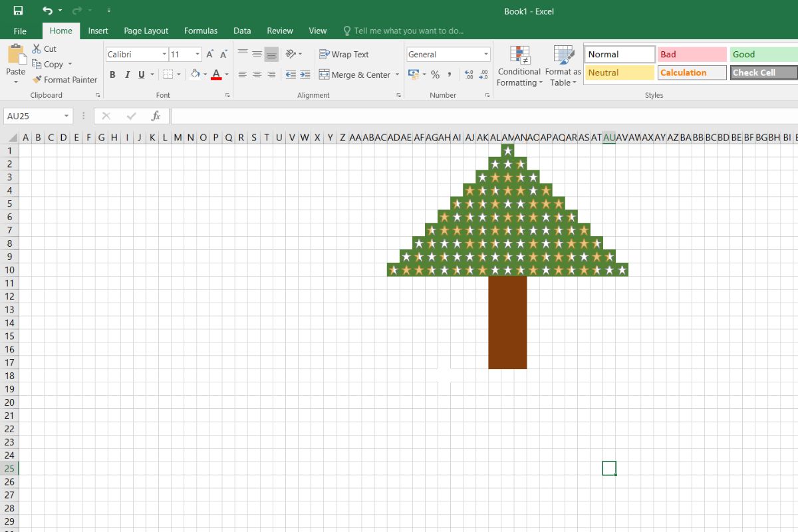
Task: Switch to the Formulas ribbon tab
Action: coord(201,31)
